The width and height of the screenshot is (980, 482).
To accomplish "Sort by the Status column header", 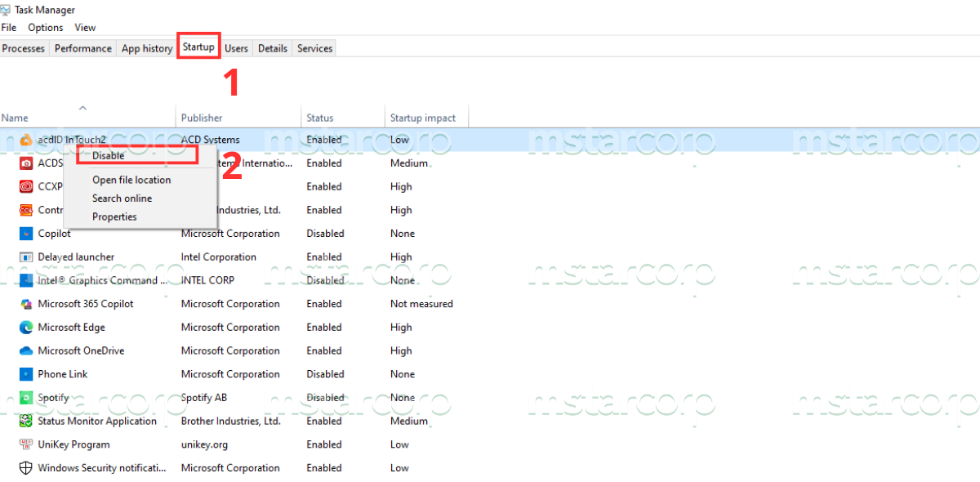I will pyautogui.click(x=343, y=118).
